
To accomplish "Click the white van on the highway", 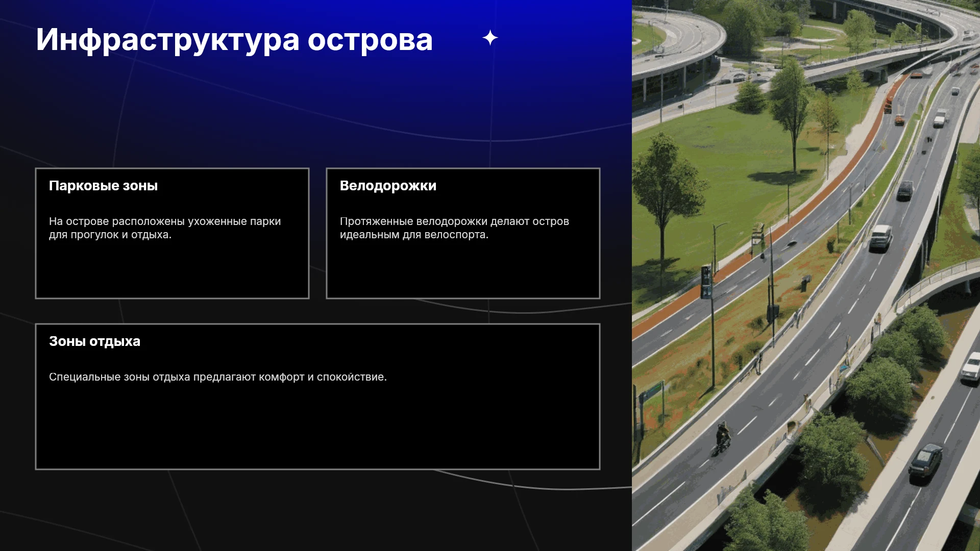I will pos(881,237).
